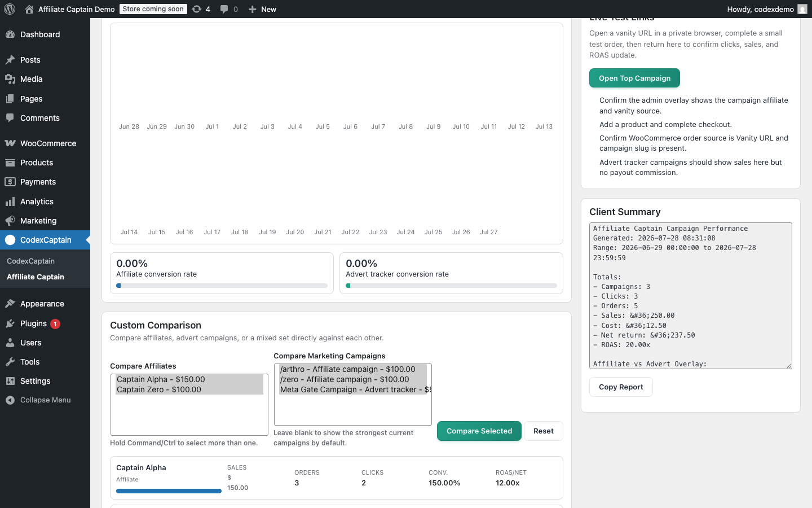Click the Dashboard gauge icon

(10, 34)
